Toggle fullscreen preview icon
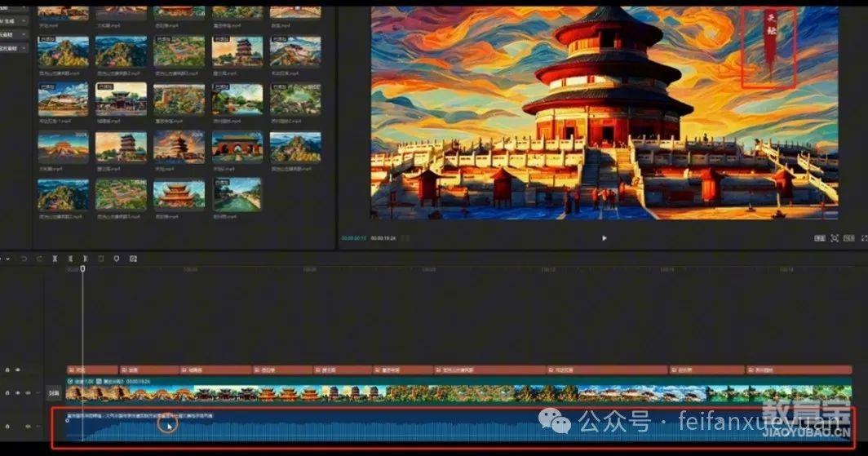Screen dimensions: 868x456 pyautogui.click(x=864, y=238)
